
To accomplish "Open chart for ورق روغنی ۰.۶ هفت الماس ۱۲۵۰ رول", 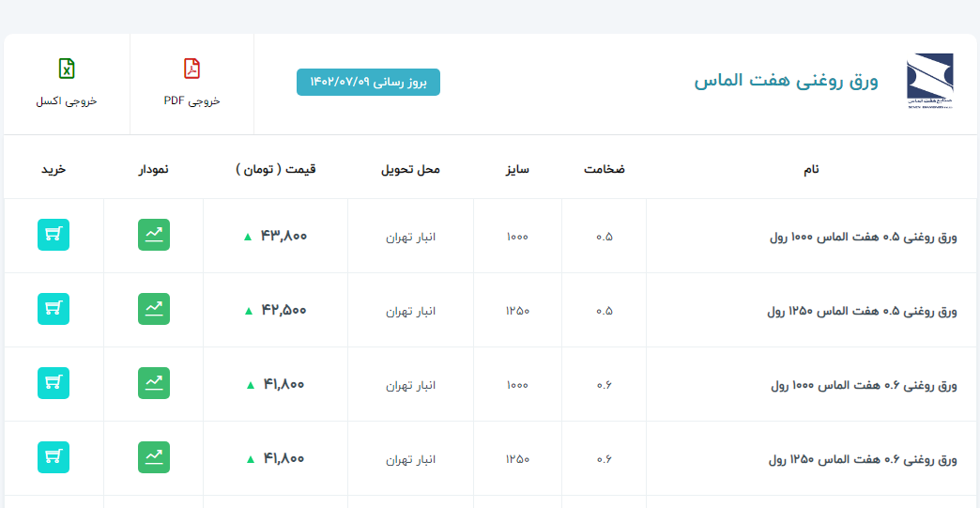I will 154,457.
